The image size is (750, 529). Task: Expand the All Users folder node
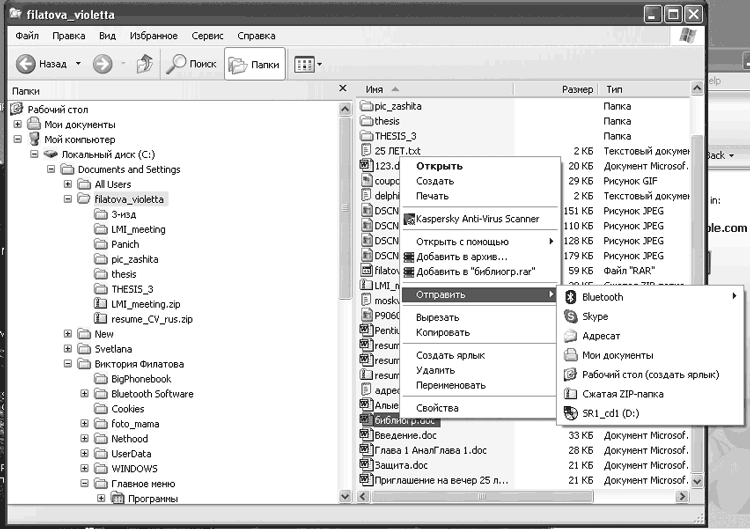pos(68,184)
